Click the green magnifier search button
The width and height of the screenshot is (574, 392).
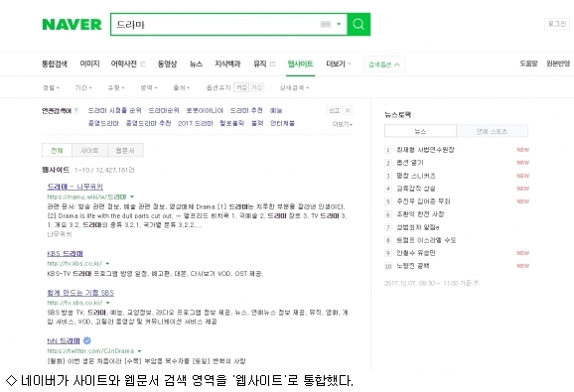click(x=359, y=25)
